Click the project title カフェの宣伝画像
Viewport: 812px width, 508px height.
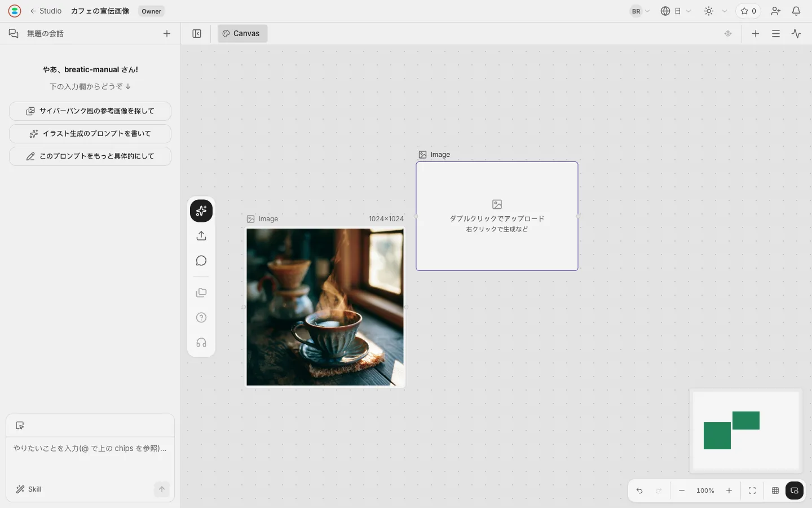point(100,11)
